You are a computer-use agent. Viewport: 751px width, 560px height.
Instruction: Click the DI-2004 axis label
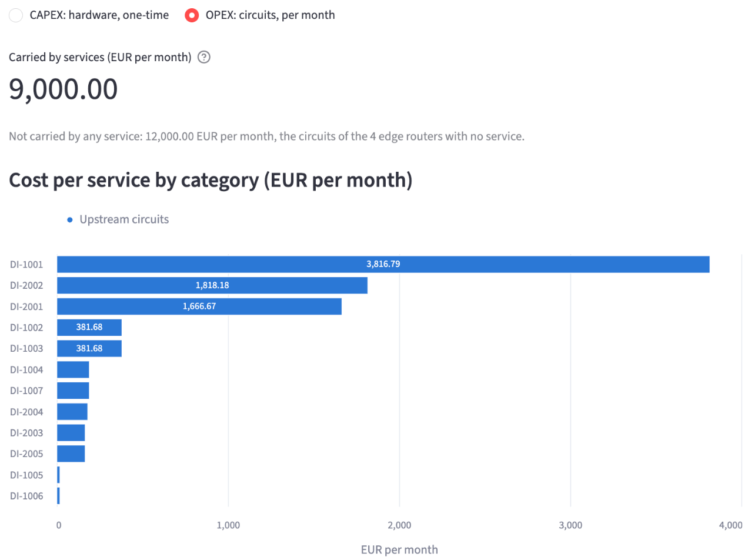point(26,412)
